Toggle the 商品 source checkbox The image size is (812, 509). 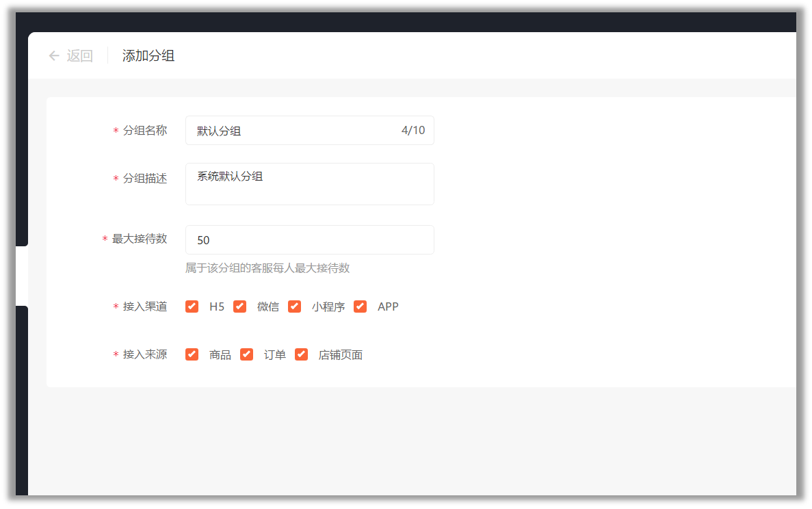tap(192, 354)
